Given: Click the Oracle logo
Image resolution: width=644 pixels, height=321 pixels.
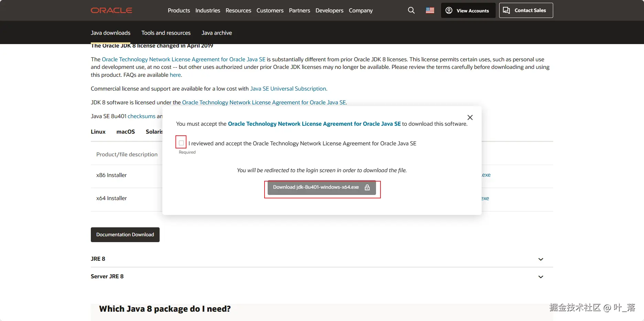Looking at the screenshot, I should tap(111, 10).
